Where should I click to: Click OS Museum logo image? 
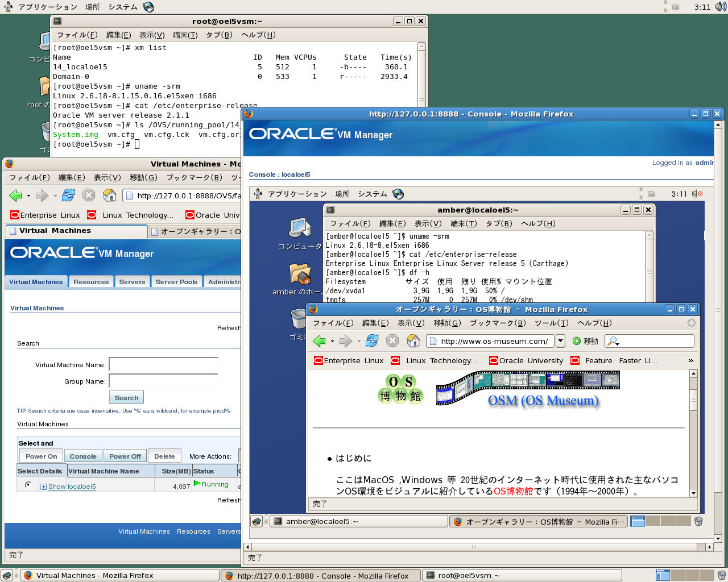401,389
